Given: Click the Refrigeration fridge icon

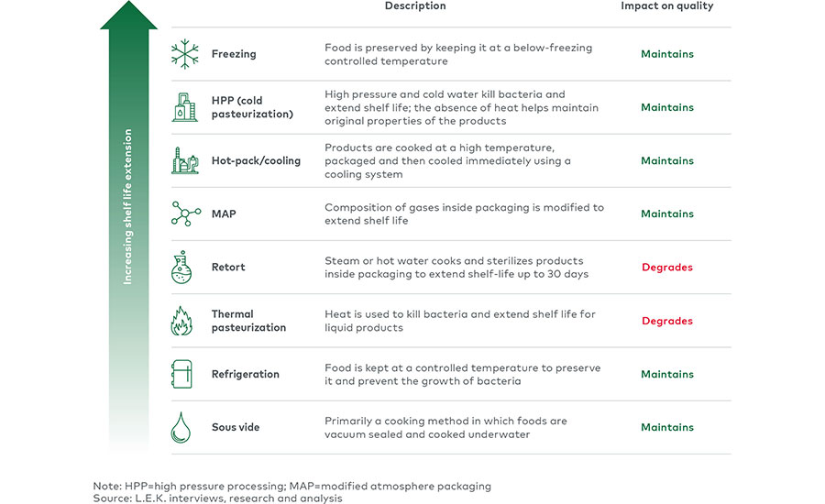Looking at the screenshot, I should [x=181, y=374].
